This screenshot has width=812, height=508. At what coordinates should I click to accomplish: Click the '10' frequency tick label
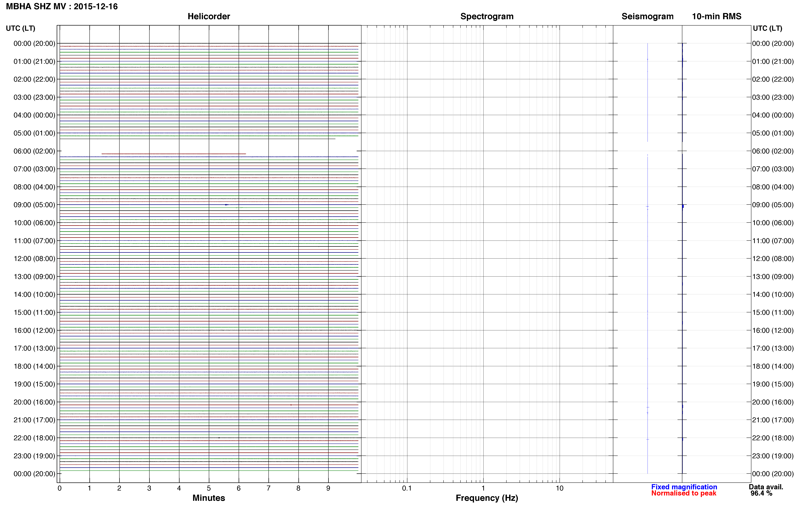(x=559, y=488)
